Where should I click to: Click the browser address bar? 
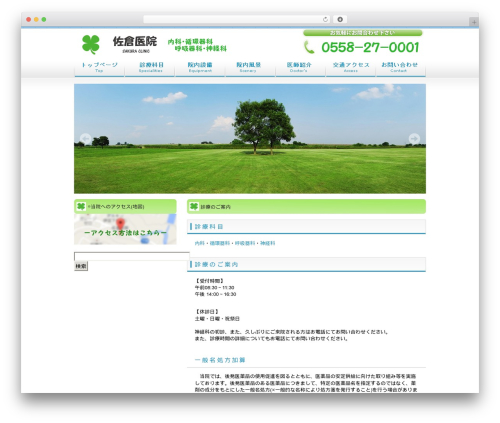pyautogui.click(x=237, y=19)
